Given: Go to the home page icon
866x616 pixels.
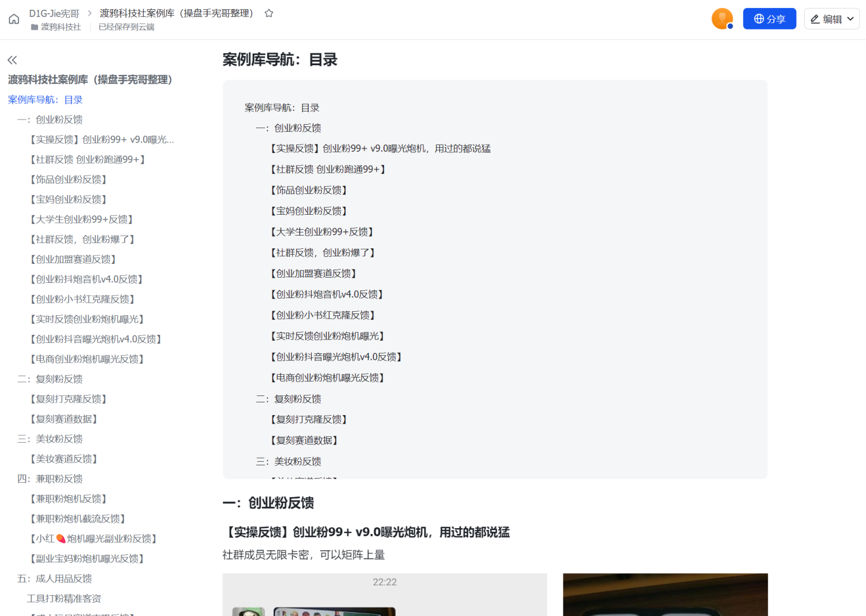Looking at the screenshot, I should (x=14, y=19).
